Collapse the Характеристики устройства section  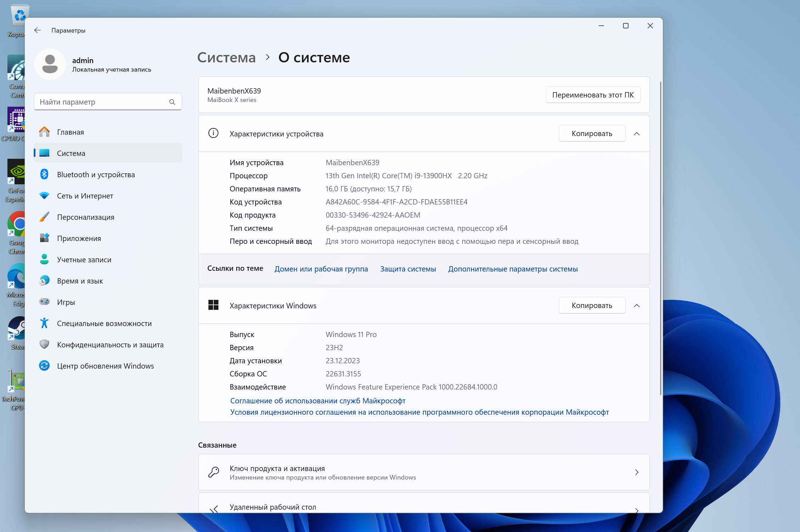637,134
